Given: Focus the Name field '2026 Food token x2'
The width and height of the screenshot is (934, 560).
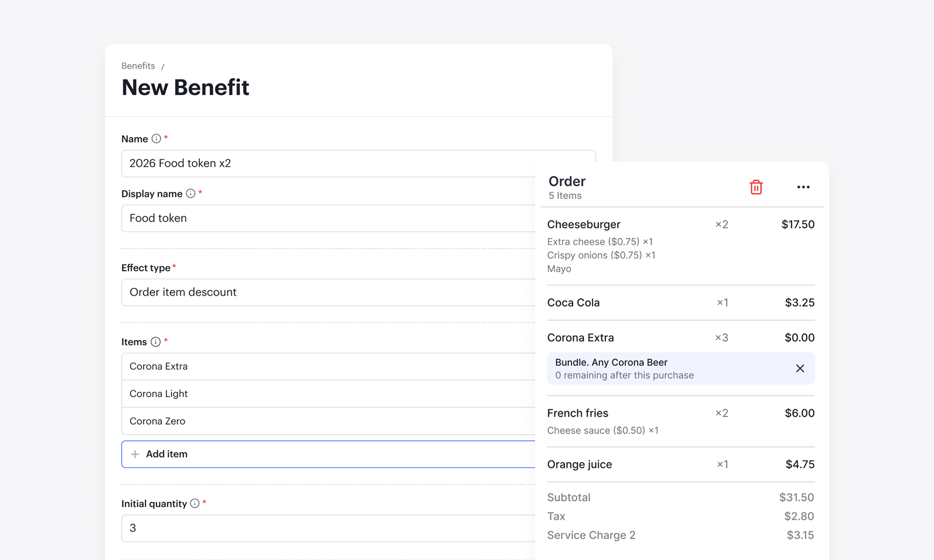Looking at the screenshot, I should pos(328,163).
